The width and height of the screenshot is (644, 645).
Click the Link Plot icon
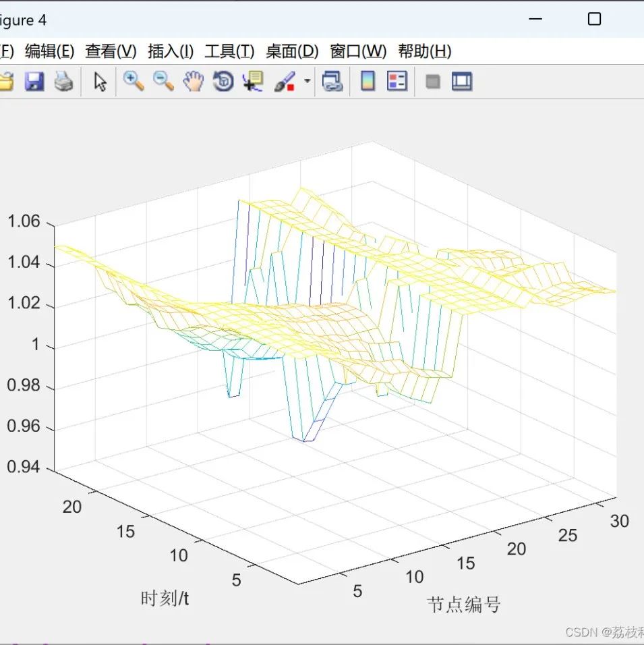(x=332, y=81)
